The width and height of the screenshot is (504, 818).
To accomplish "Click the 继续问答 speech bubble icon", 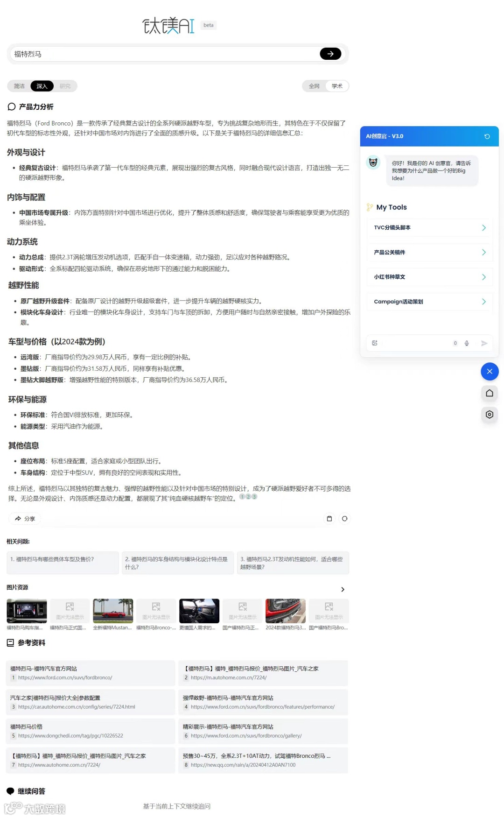I will (10, 791).
